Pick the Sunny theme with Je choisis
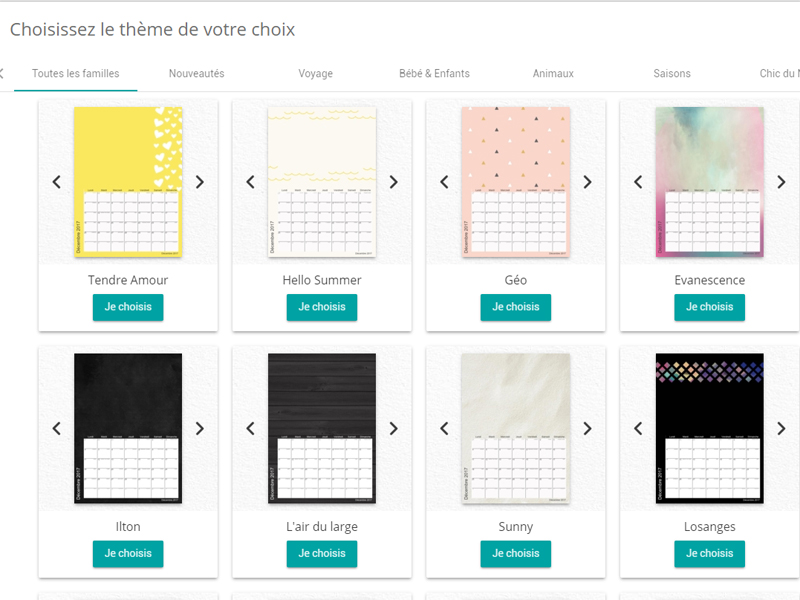Viewport: 800px width, 600px height. click(516, 553)
